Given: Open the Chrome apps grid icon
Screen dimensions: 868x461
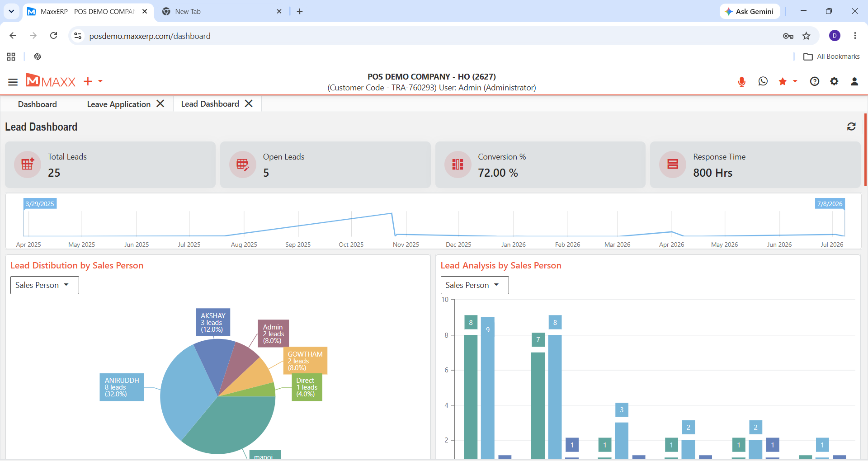Looking at the screenshot, I should click(x=11, y=56).
